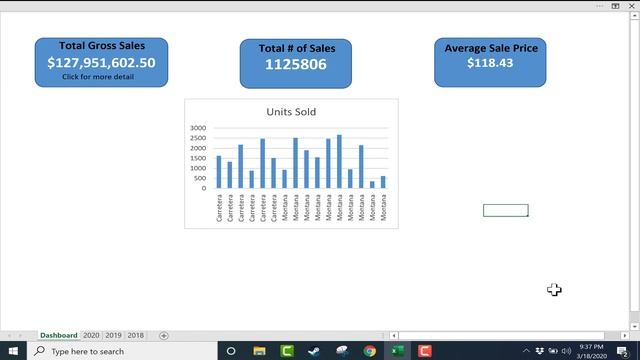The height and width of the screenshot is (360, 640).
Task: Open Steam from the taskbar
Action: (x=314, y=351)
